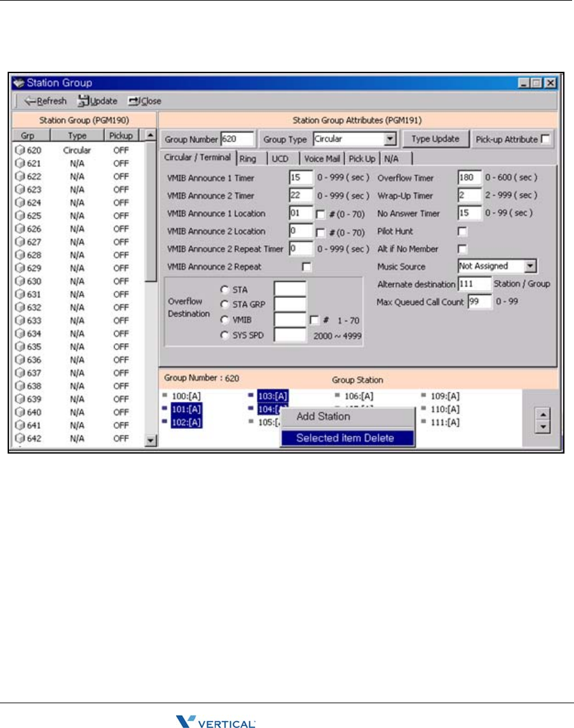The width and height of the screenshot is (574, 728).
Task: Check the VMIB Announce 2 Location # box
Action: (x=320, y=232)
